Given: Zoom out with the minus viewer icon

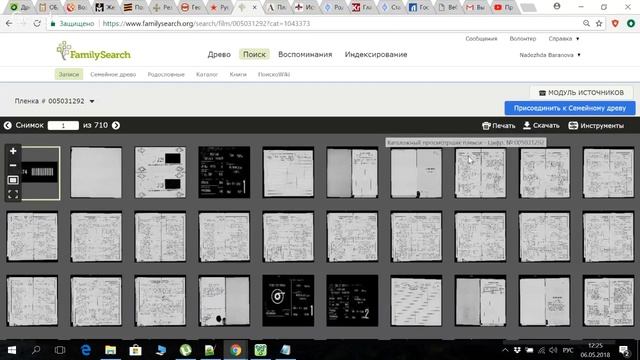Looking at the screenshot, I should click(x=13, y=165).
